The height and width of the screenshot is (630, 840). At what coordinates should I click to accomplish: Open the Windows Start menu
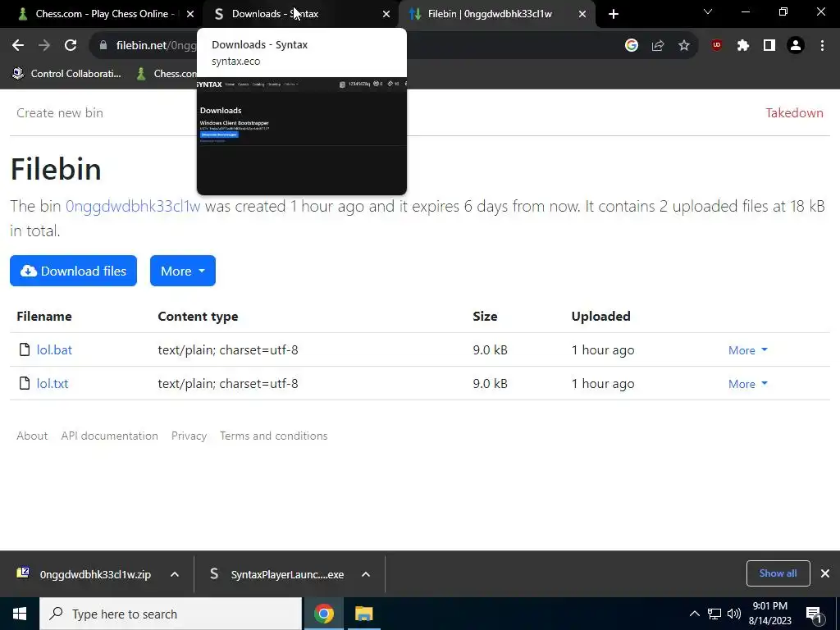pos(20,614)
